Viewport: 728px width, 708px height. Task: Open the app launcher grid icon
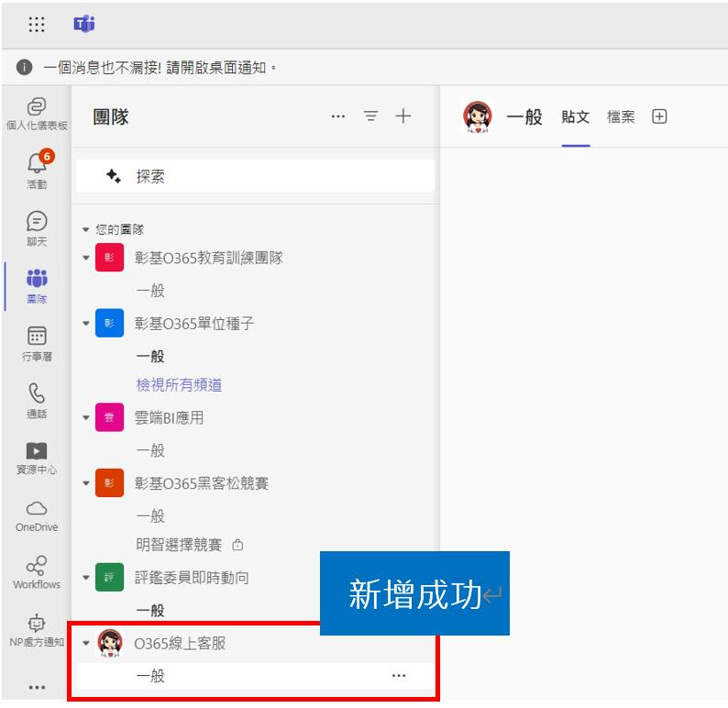(36, 24)
